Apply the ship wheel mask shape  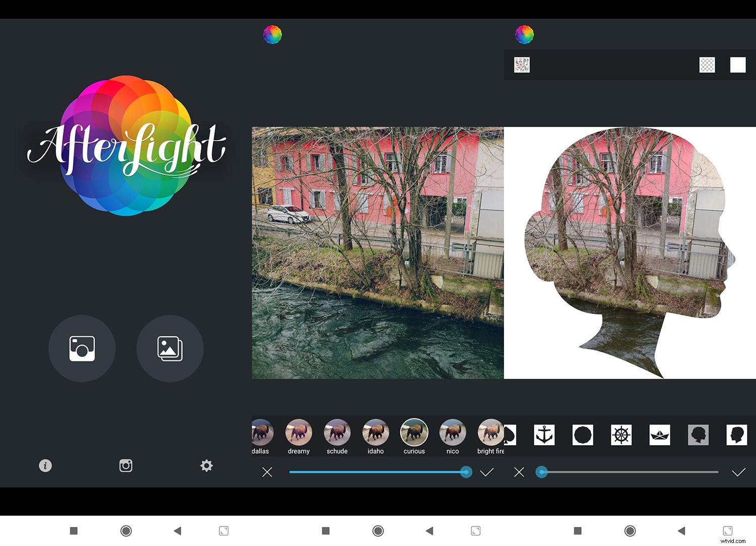621,435
